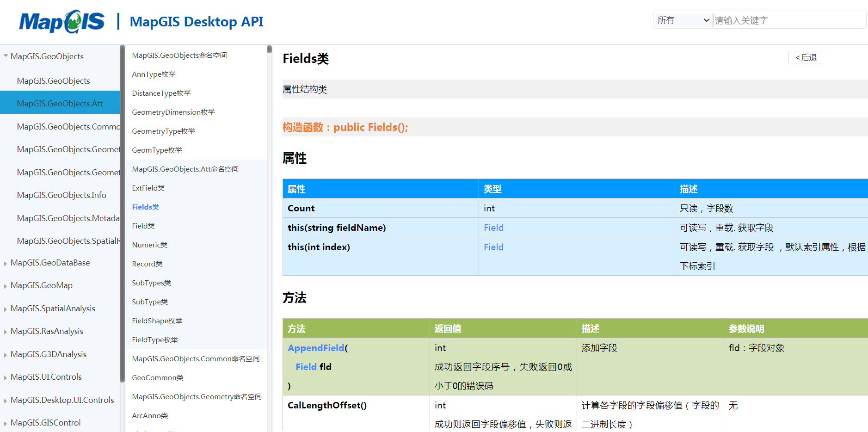Image resolution: width=868 pixels, height=432 pixels.
Task: Click the MapGIS logo
Action: click(62, 21)
